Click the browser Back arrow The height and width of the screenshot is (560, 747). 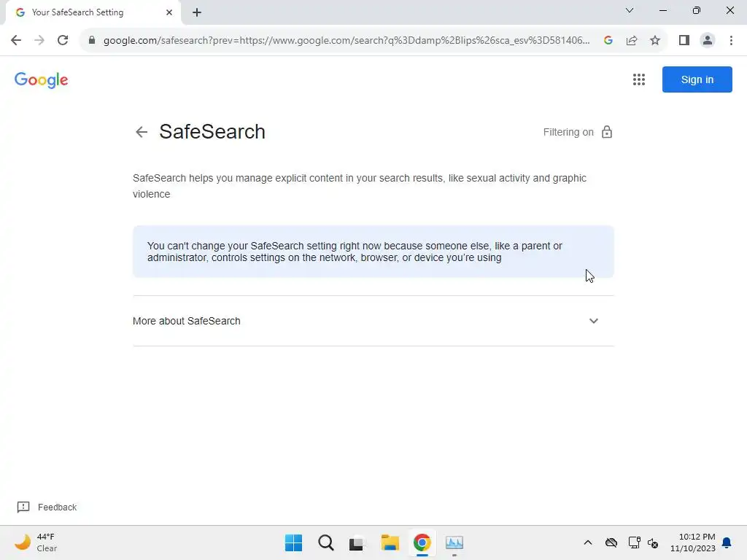(x=16, y=40)
